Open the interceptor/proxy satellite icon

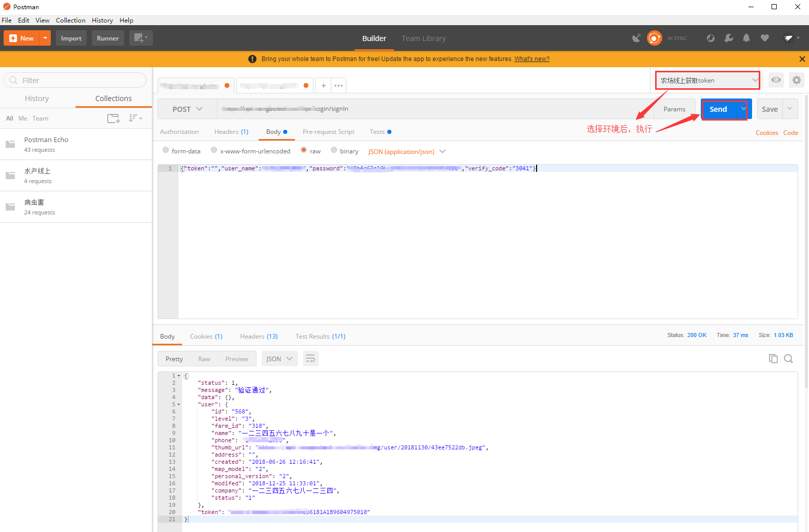(637, 38)
